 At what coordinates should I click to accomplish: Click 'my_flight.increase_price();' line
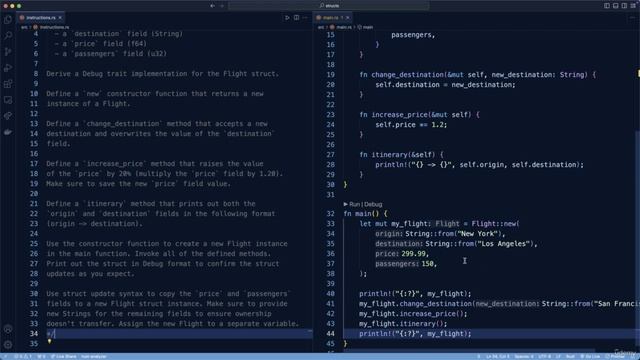click(413, 313)
